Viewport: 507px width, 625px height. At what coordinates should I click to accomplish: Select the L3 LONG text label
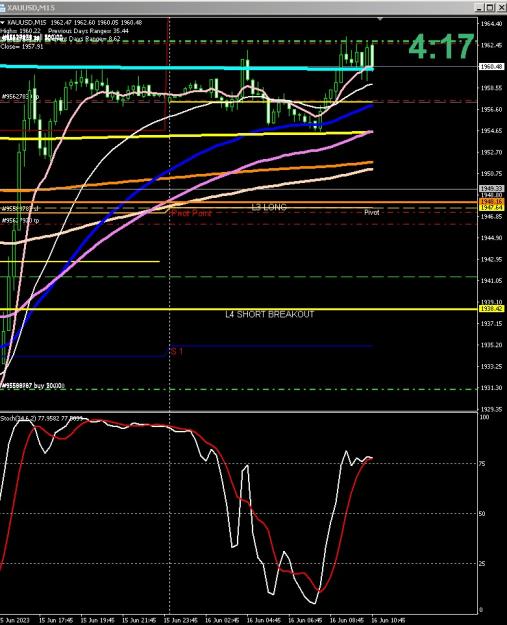tap(269, 207)
